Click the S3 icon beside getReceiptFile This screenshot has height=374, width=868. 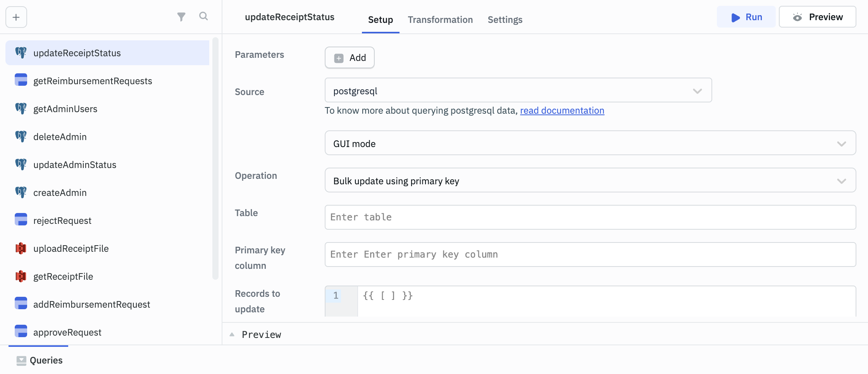(21, 276)
